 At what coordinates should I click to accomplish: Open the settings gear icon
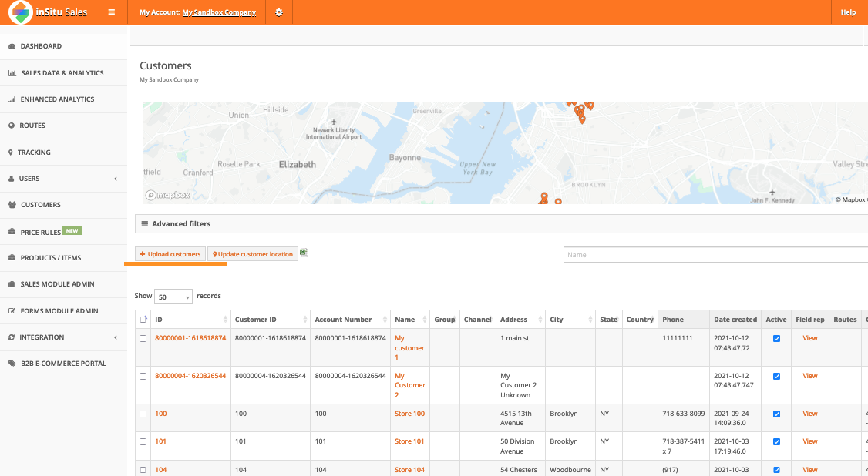coord(279,12)
